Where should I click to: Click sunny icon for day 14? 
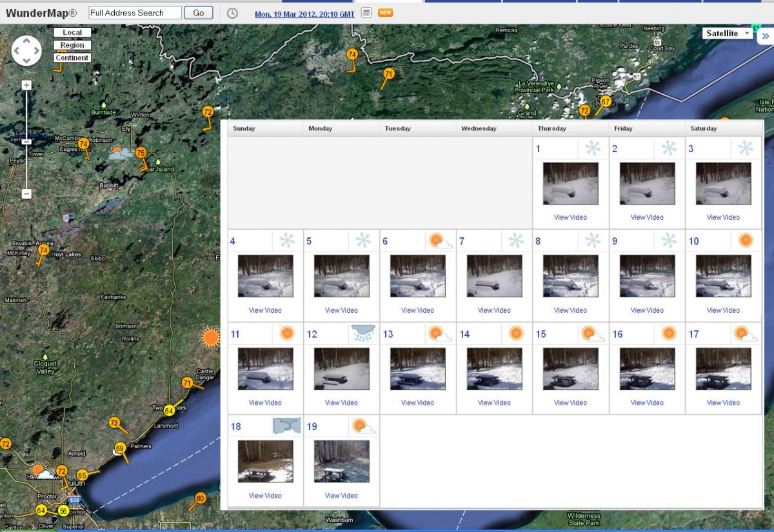[516, 333]
